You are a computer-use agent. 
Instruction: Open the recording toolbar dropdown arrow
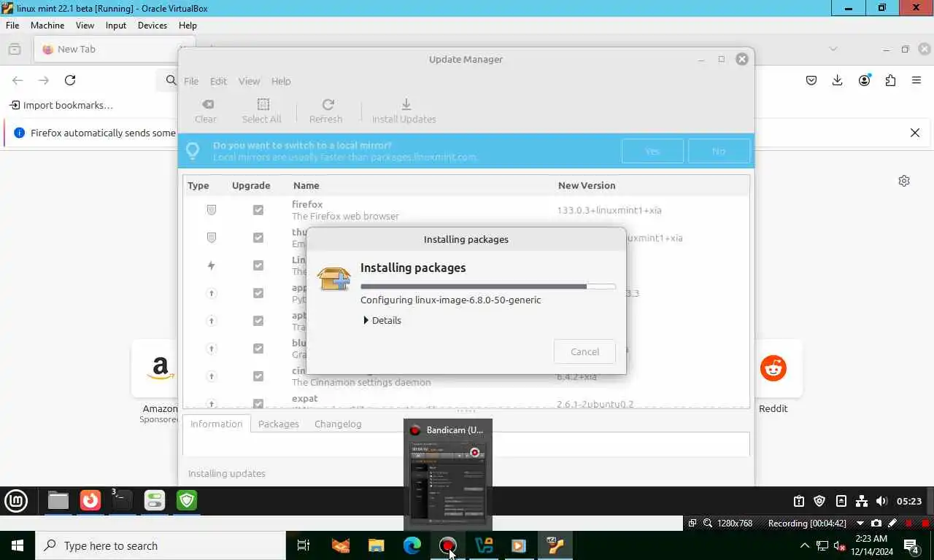[x=860, y=523]
